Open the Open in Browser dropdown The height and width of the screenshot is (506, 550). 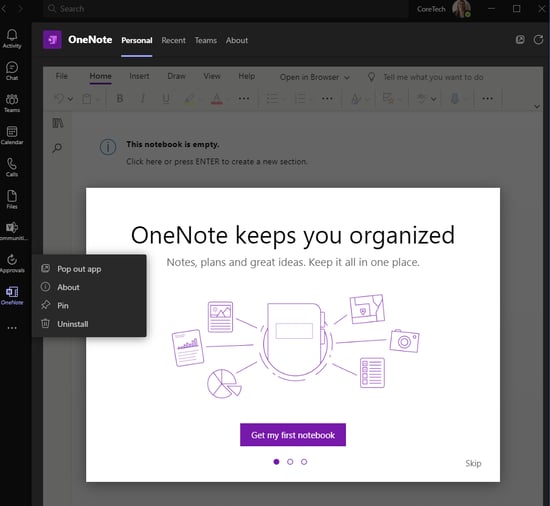(314, 77)
